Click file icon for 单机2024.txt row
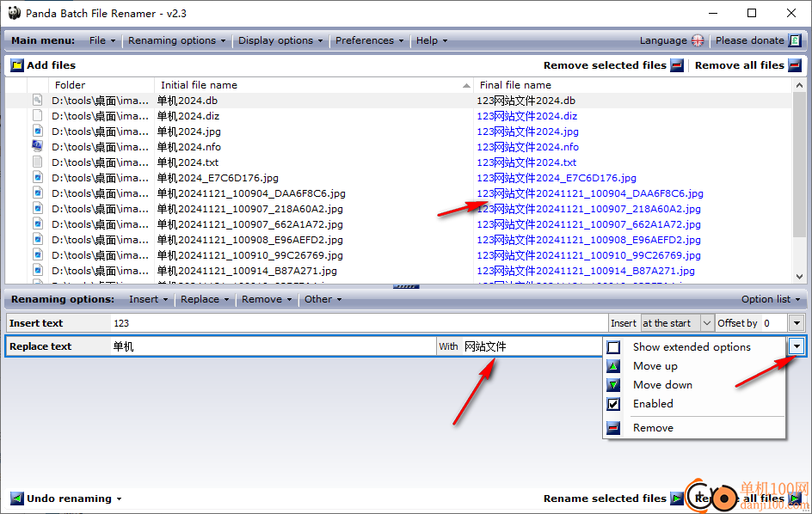Viewport: 812px width, 514px height. pyautogui.click(x=37, y=162)
